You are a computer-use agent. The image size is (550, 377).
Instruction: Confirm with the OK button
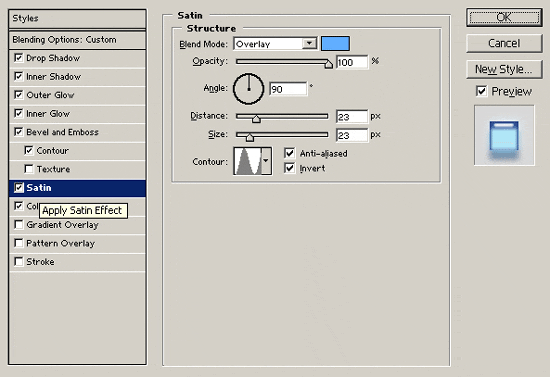pyautogui.click(x=504, y=17)
